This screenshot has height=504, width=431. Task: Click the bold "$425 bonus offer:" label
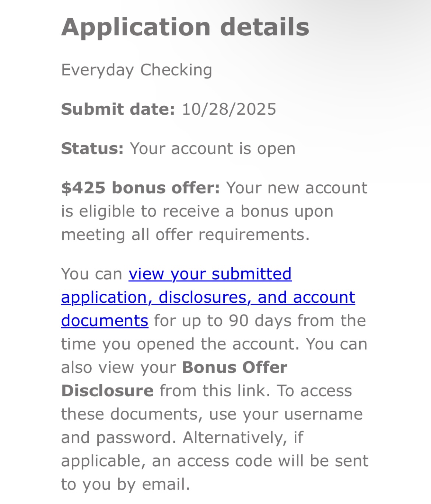140,188
